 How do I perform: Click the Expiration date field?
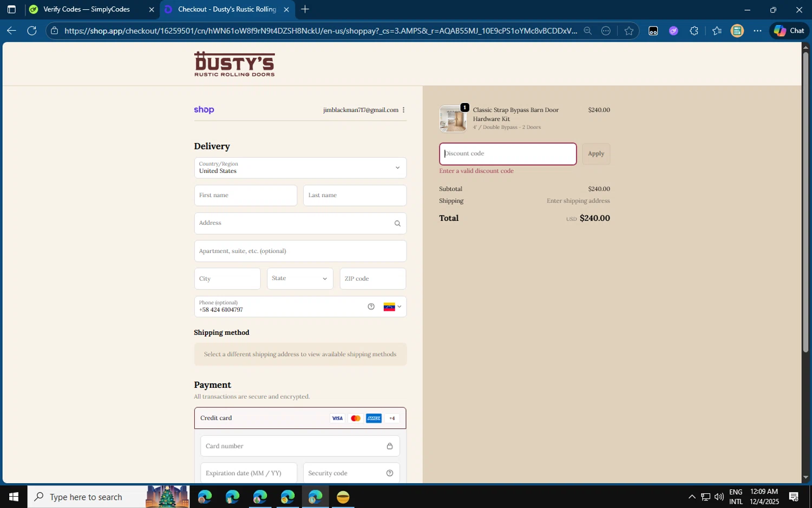[248, 473]
